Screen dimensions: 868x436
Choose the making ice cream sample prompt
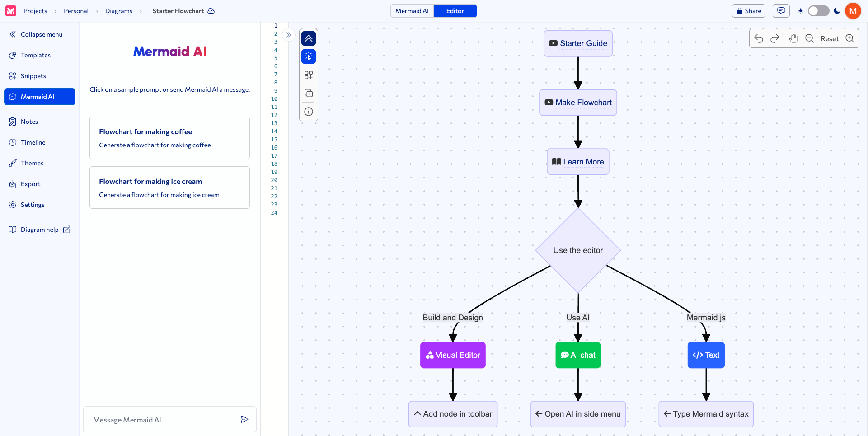pyautogui.click(x=169, y=188)
